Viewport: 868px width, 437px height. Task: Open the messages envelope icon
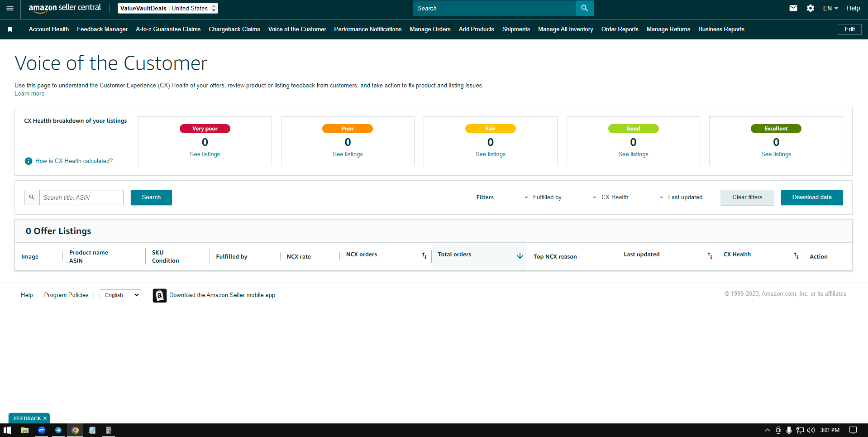793,8
